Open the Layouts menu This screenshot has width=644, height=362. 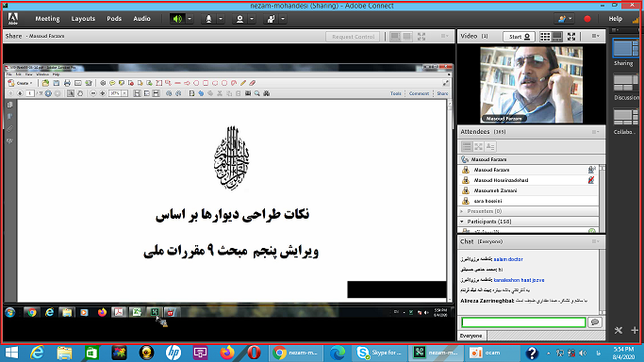point(83,19)
